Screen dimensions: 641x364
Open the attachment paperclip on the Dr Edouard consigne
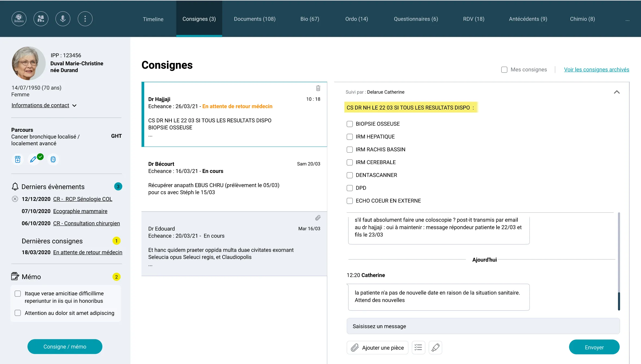318,218
